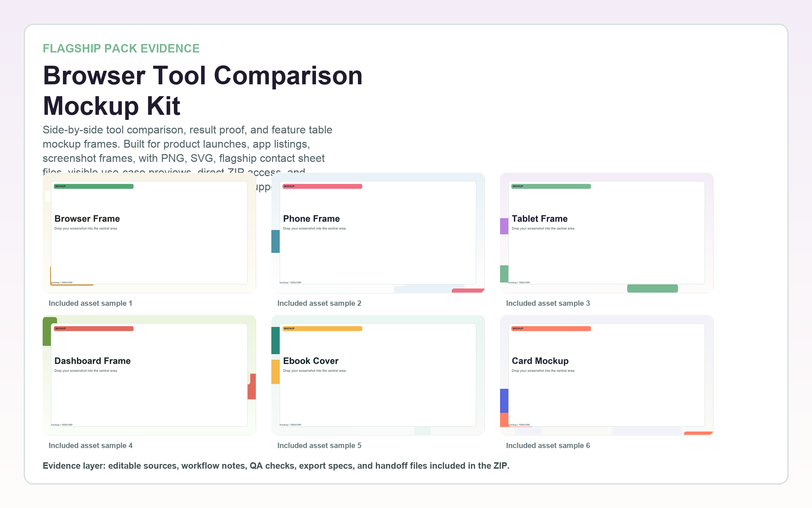Viewport: 812px width, 508px height.
Task: Select the Ebook Cover mockup thumbnail
Action: pos(378,375)
